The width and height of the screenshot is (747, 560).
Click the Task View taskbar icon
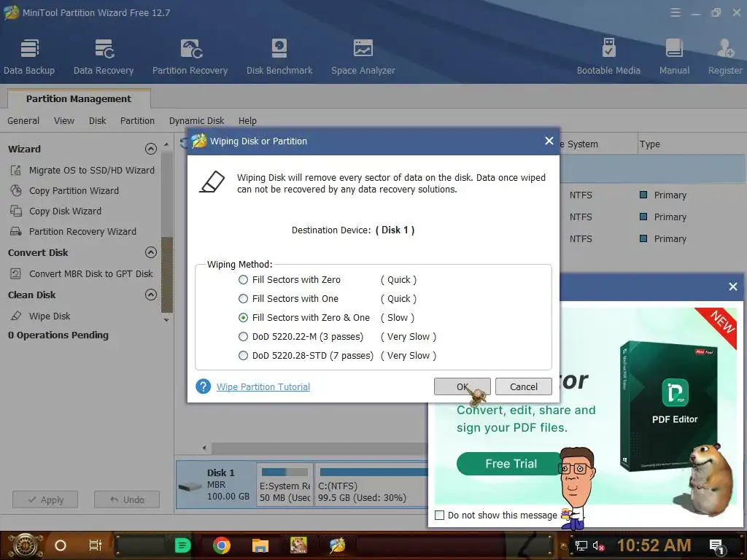pyautogui.click(x=96, y=545)
